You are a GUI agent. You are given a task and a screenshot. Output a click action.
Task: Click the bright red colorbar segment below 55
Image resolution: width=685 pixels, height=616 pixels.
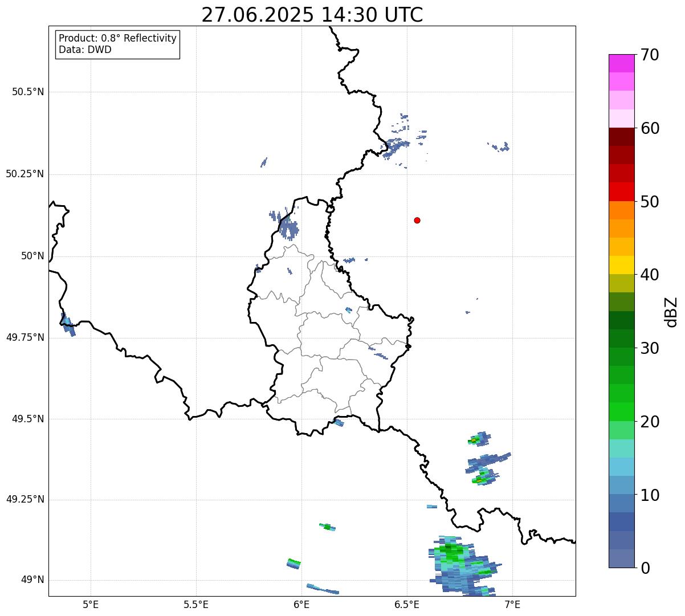(621, 191)
